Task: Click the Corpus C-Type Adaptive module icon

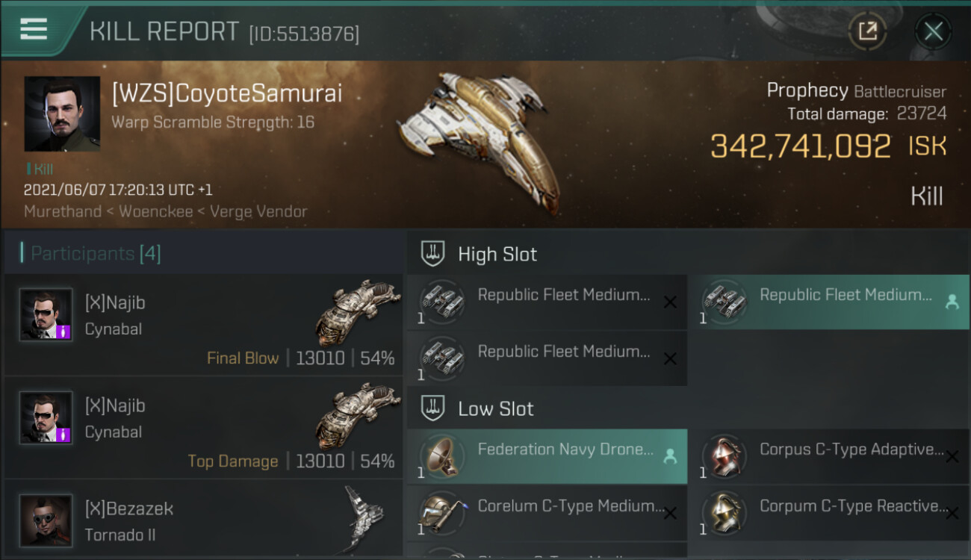Action: point(725,456)
